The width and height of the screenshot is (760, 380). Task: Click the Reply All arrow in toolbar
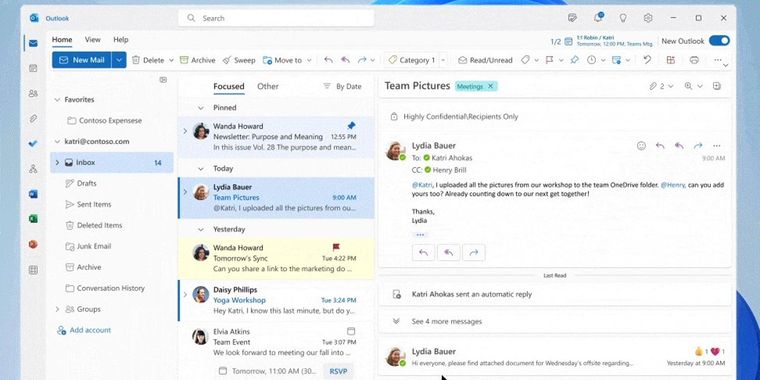coord(346,60)
